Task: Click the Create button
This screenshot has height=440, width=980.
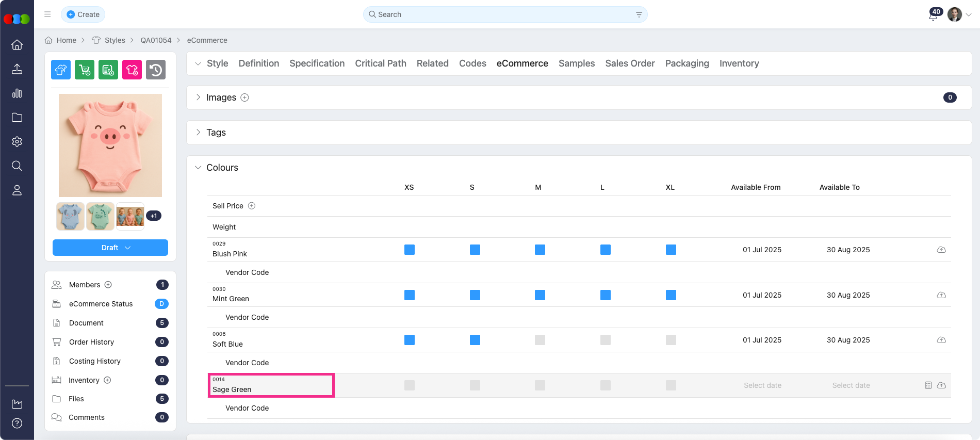Action: 83,14
